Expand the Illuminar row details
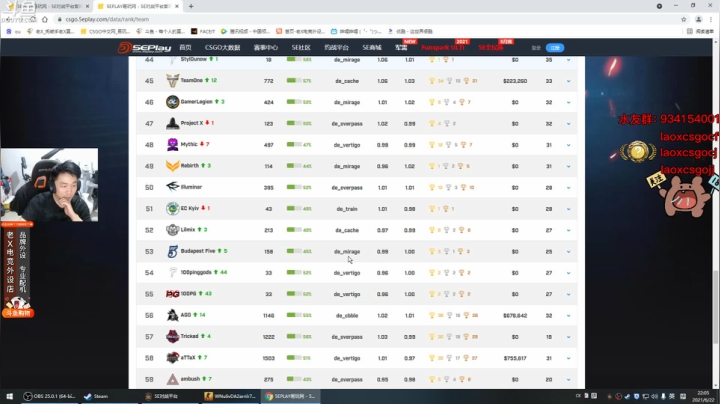 click(568, 188)
